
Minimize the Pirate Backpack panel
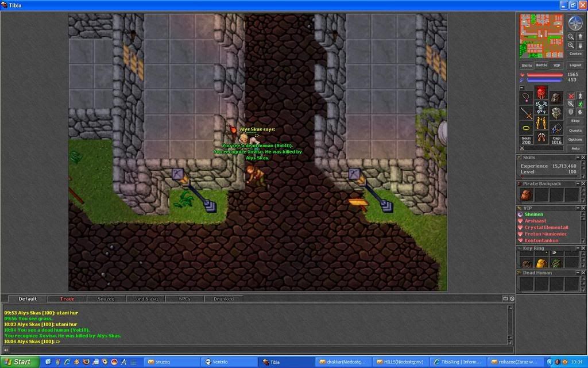coord(578,183)
